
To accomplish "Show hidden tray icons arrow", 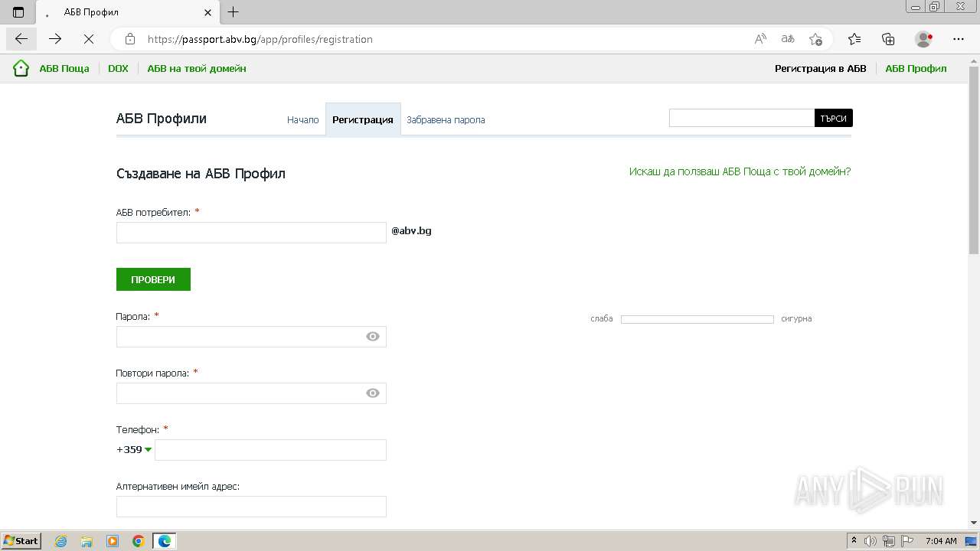I will pos(854,541).
